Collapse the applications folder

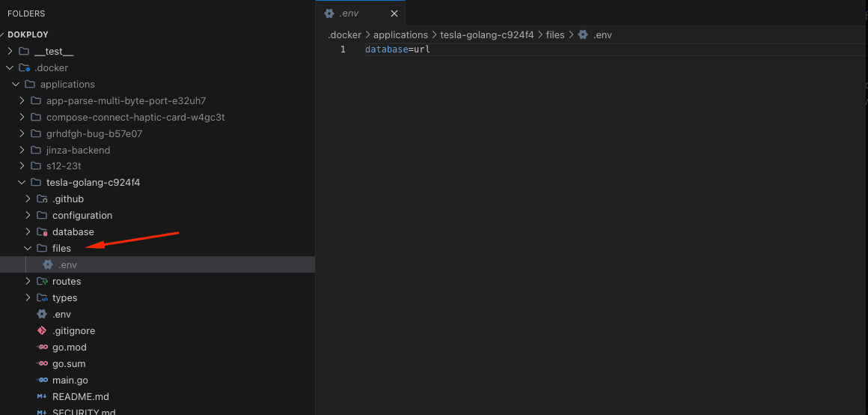tap(16, 85)
